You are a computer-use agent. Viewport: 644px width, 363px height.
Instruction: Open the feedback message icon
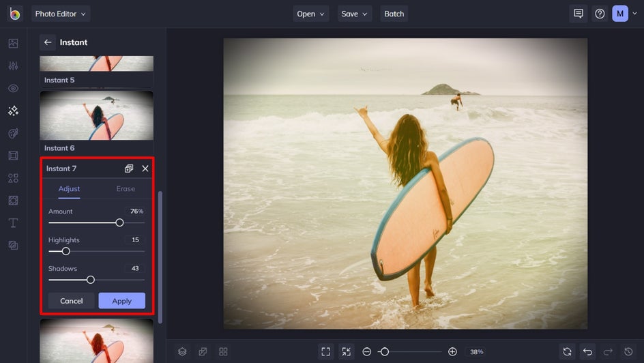(x=579, y=14)
